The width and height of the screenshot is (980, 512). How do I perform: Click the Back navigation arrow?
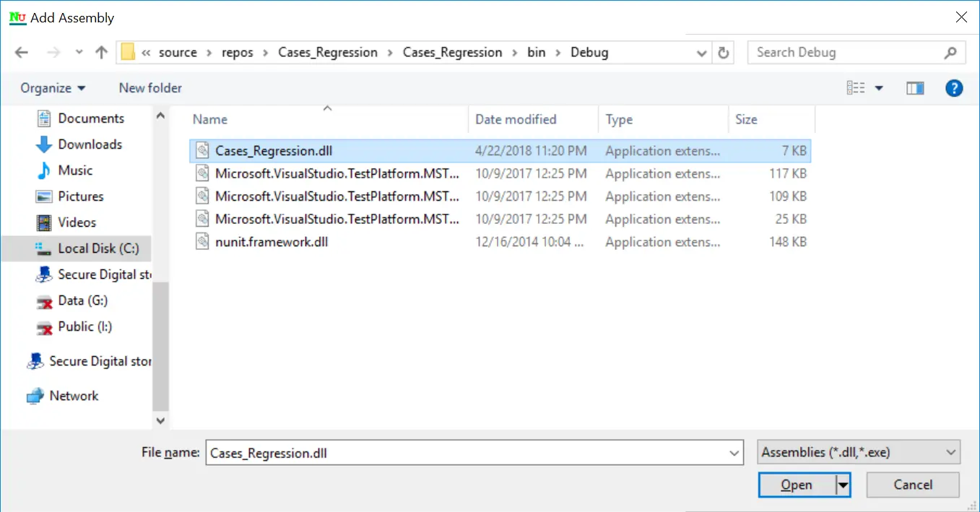tap(21, 52)
